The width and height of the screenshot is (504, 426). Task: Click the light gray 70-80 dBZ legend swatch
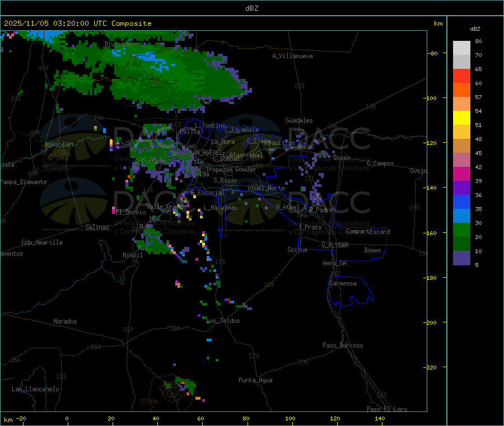tap(461, 48)
